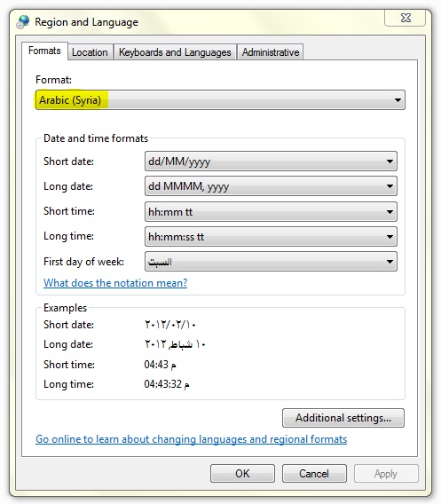Expand the Format dropdown showing Arabic (Syria)
This screenshot has width=441, height=504.
click(x=220, y=100)
